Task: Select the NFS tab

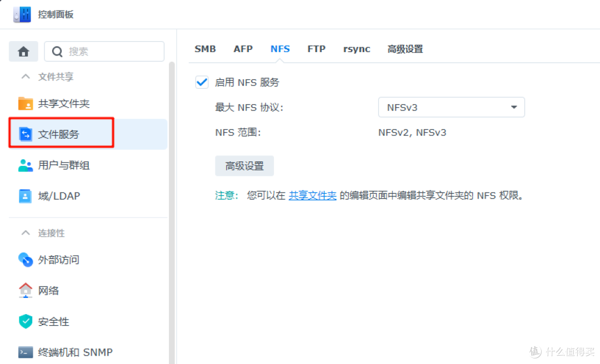Action: [280, 49]
